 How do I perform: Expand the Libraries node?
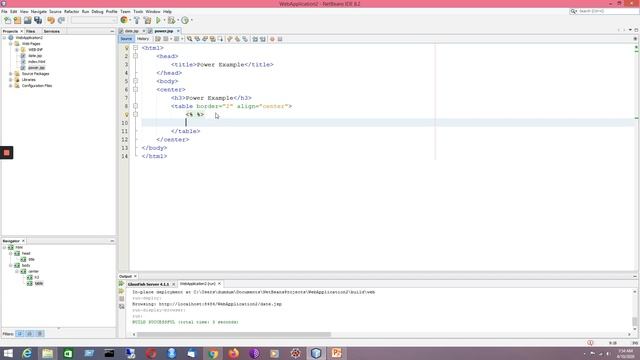[11, 80]
